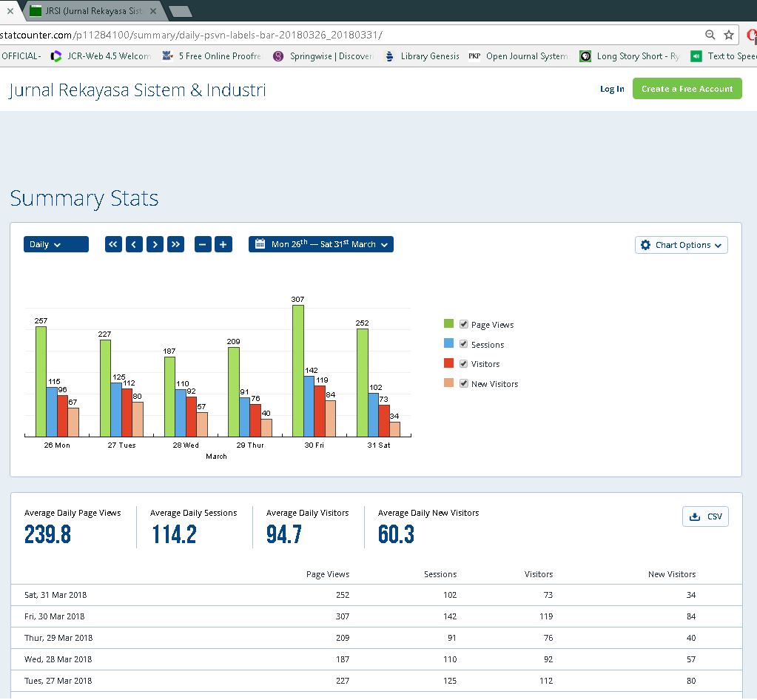
Task: Open the Daily granularity dropdown
Action: click(x=55, y=244)
